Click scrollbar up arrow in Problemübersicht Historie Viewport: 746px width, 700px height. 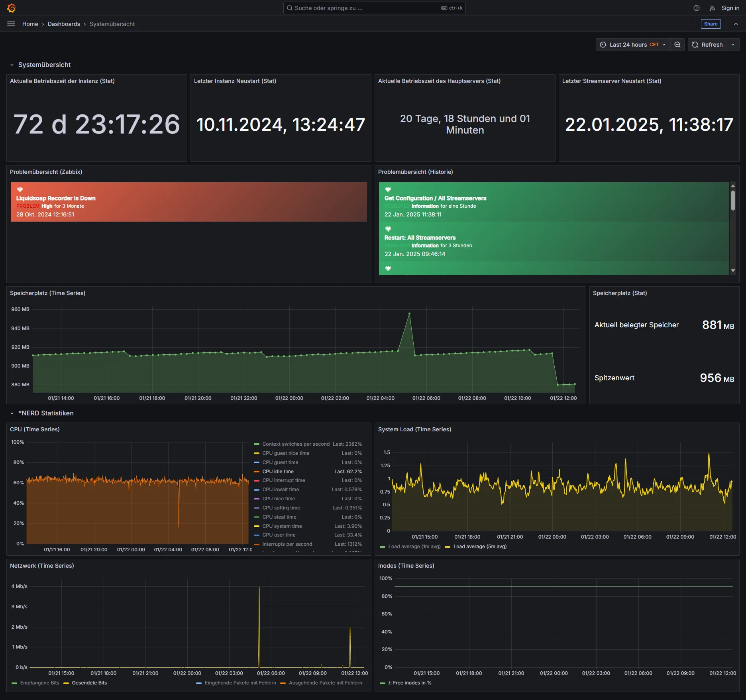pos(733,186)
